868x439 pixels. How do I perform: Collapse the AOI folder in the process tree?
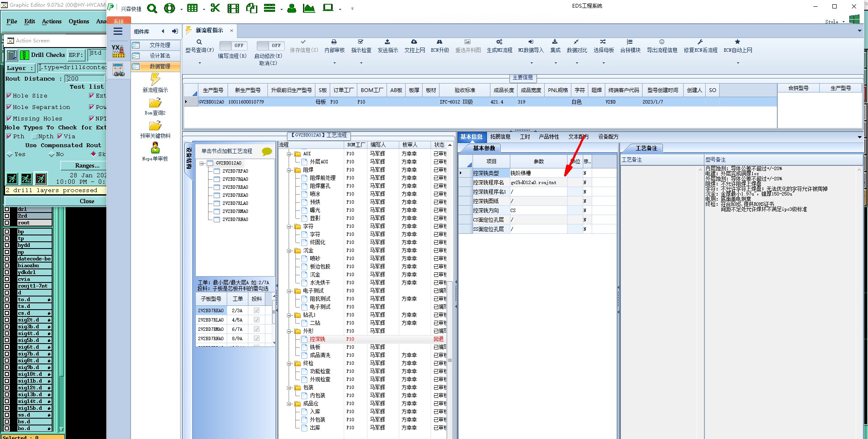click(x=289, y=154)
